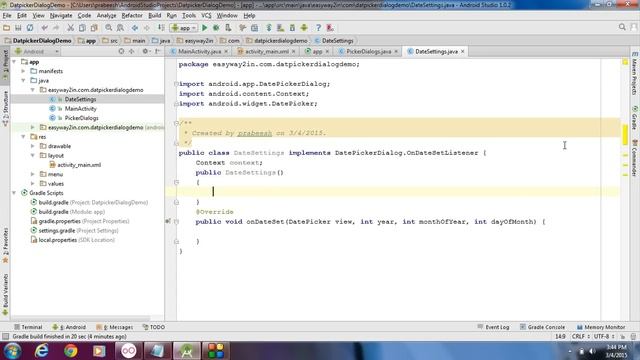Image resolution: width=640 pixels, height=360 pixels.
Task: Open the VCS menu
Action: 206,16
